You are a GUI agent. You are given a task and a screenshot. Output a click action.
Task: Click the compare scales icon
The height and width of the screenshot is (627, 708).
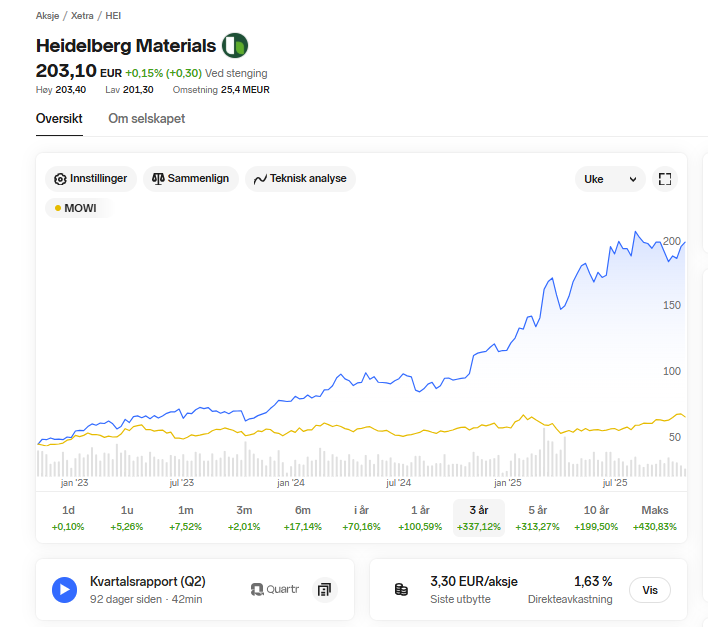158,179
